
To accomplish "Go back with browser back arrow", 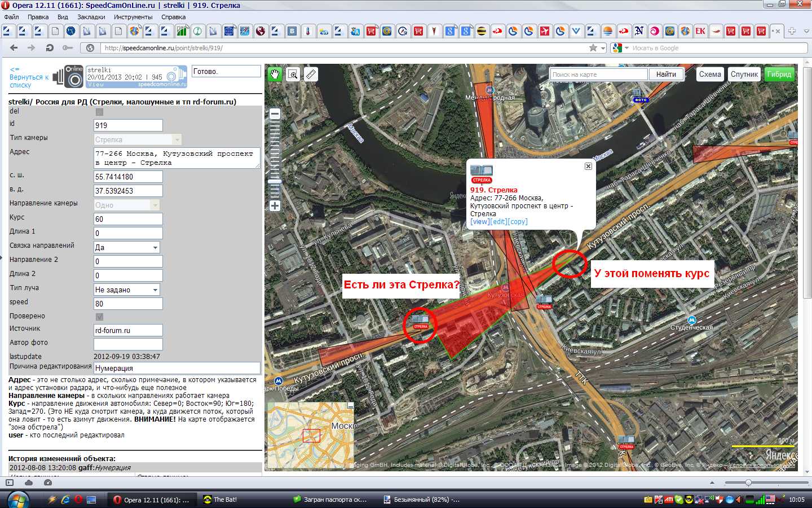I will [14, 48].
